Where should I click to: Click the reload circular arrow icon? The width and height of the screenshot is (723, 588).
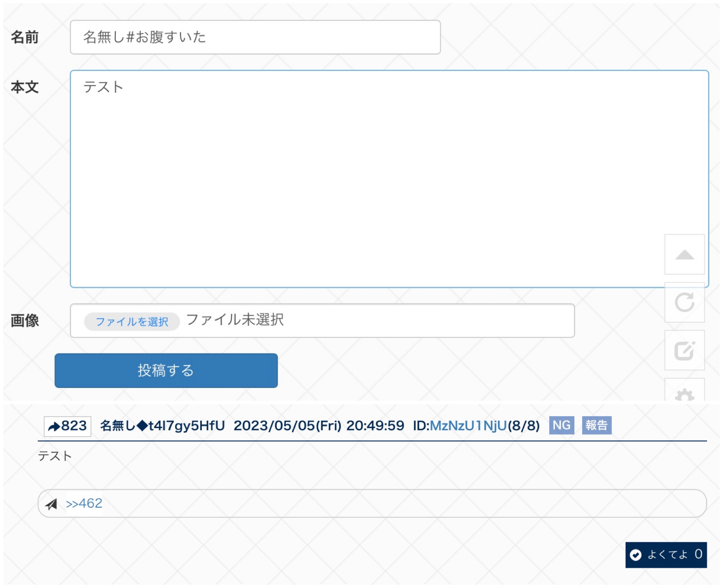[x=685, y=302]
